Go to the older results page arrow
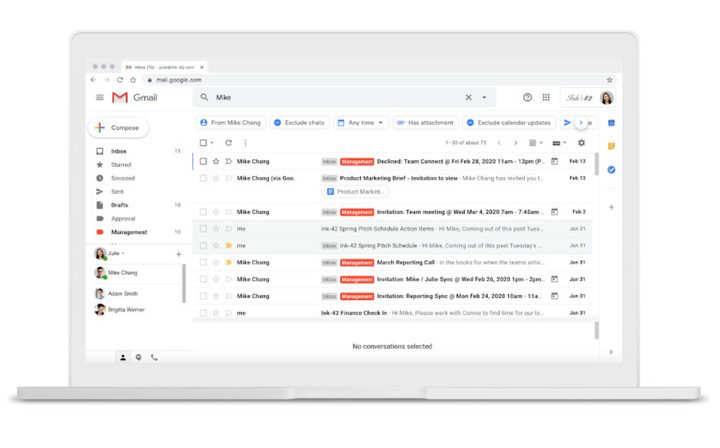Screen dimensions: 720x448 [516, 143]
